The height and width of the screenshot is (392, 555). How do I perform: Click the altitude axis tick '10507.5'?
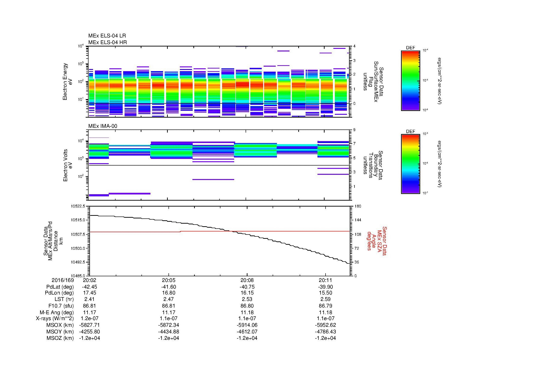coord(78,234)
